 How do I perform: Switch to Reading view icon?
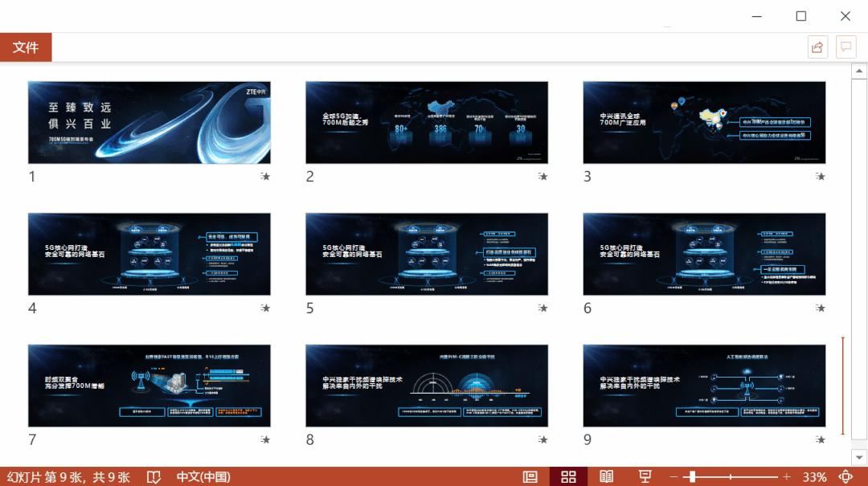coord(606,476)
